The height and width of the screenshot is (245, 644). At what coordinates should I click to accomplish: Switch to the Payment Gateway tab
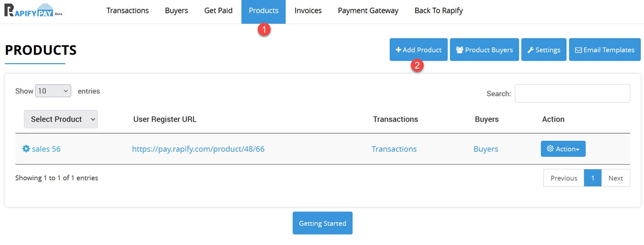tap(368, 11)
